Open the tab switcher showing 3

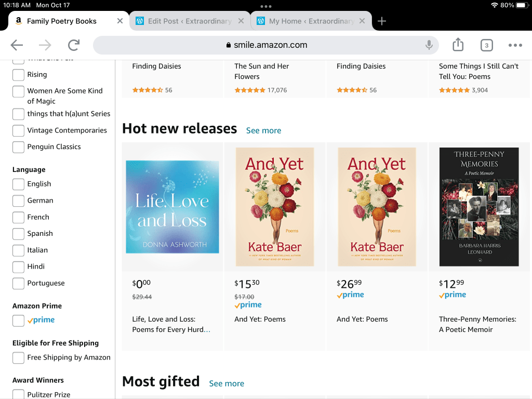486,45
